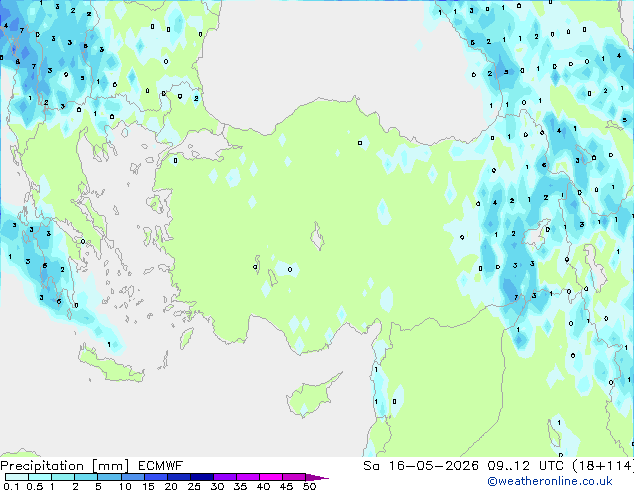Open the weatheronline.co.uk copyright link
Viewport: 634px width, 490px height.
click(x=550, y=481)
